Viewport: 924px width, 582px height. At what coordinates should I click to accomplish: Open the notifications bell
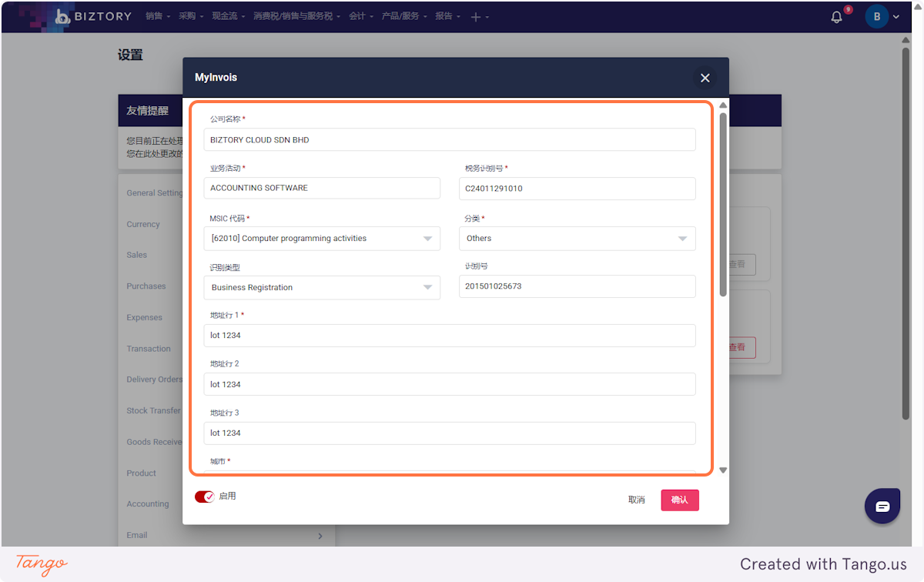click(x=836, y=17)
